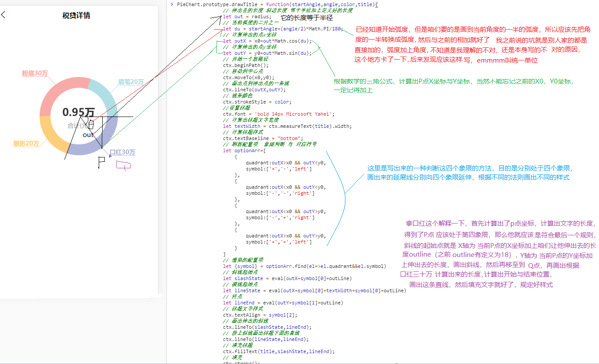Viewport: 599px width, 364px height.
Task: Click the 'ctx.textBaseline = "bottom";' line
Action: tap(263, 138)
